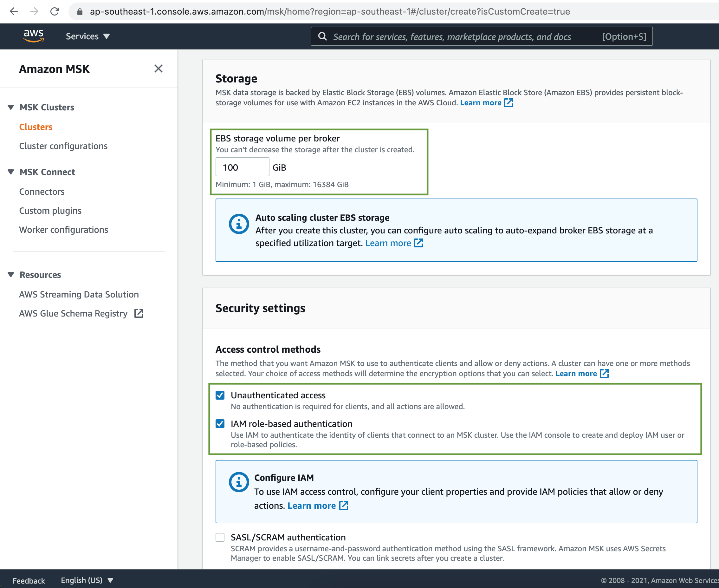Go back with the browser back arrow
719x588 pixels.
click(14, 11)
